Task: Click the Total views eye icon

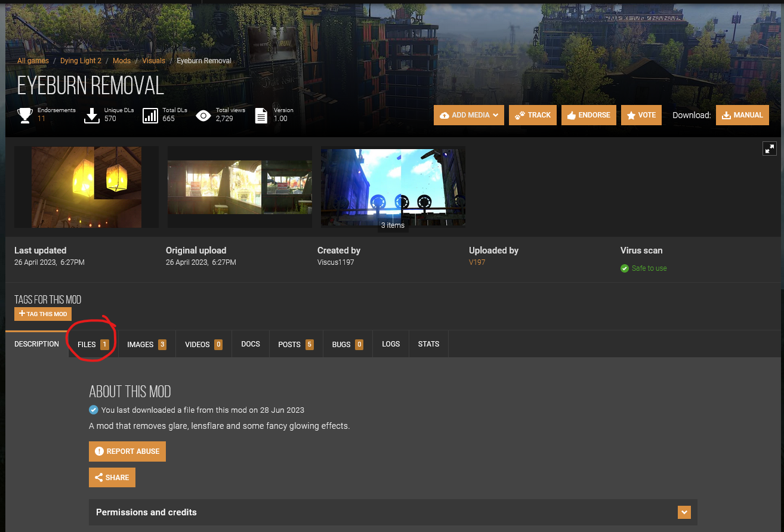Action: (x=203, y=115)
